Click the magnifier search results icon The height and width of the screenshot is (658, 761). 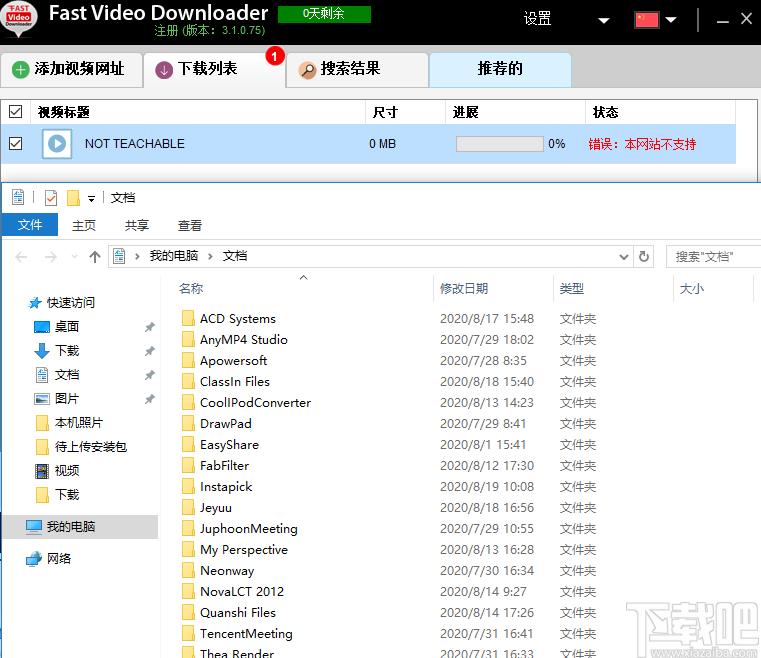coord(307,70)
